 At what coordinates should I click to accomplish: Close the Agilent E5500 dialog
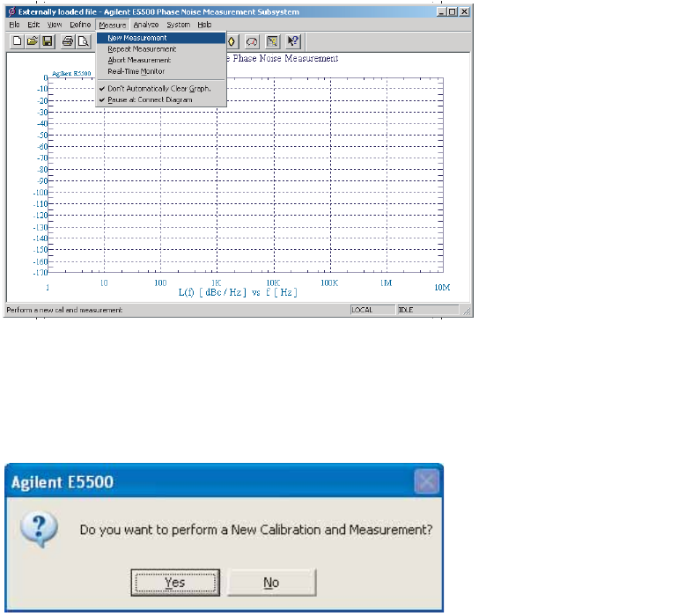tap(426, 482)
